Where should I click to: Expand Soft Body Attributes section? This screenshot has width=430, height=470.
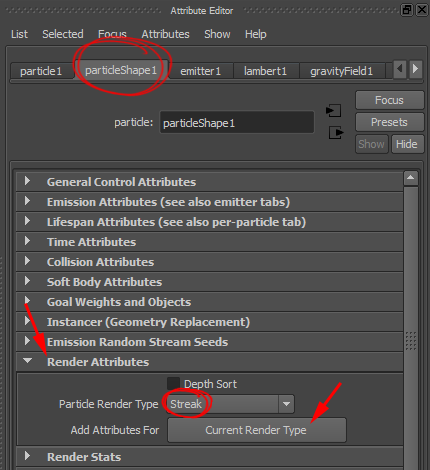tap(209, 282)
